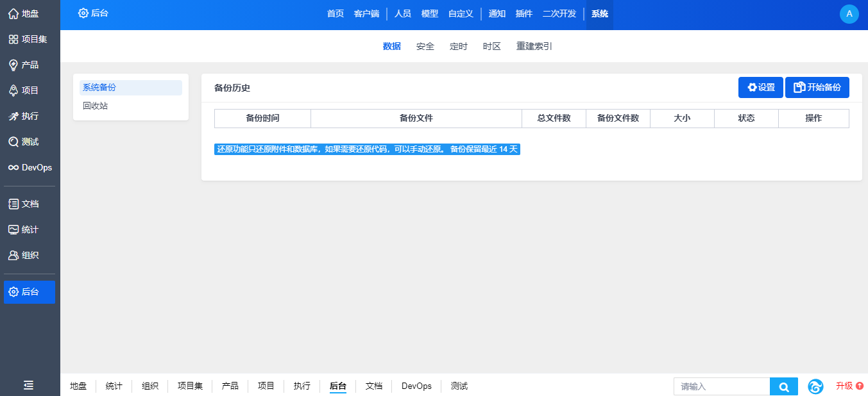
Task: Click the blue search magnifier button
Action: pos(783,386)
